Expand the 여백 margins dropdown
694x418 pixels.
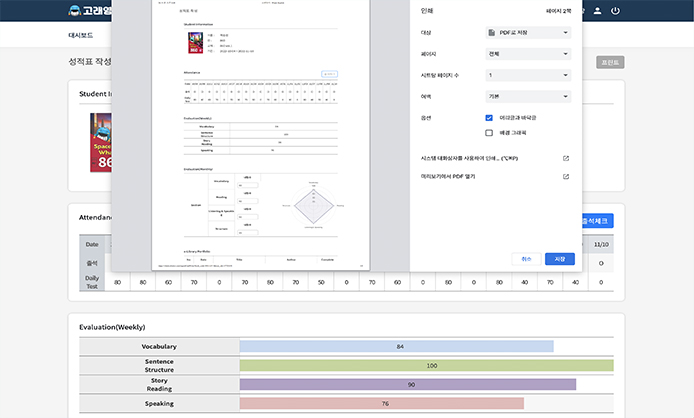[x=527, y=96]
